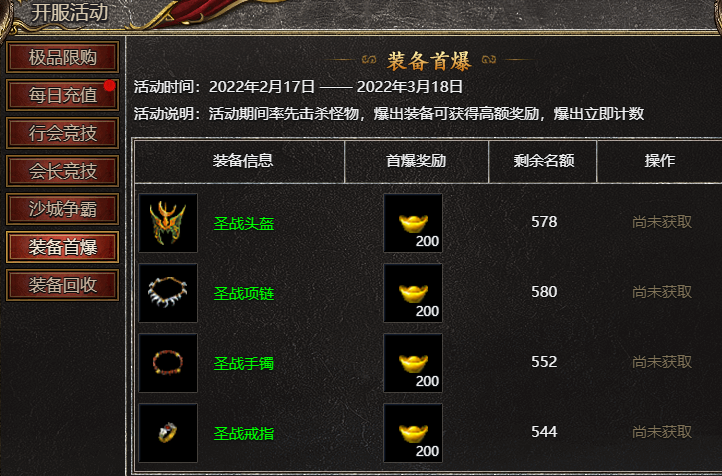Viewport: 722px width, 476px height.
Task: Click the 圣战项链 necklace icon
Action: (168, 293)
